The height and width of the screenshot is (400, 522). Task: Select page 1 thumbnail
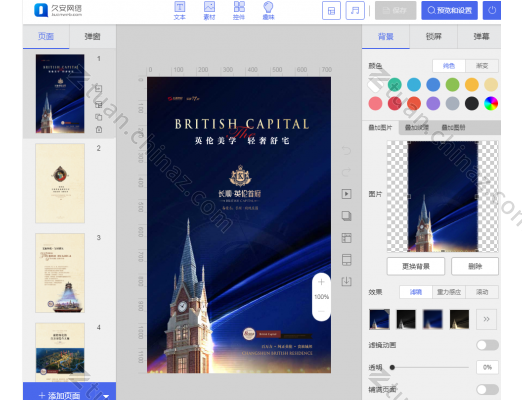[60, 94]
